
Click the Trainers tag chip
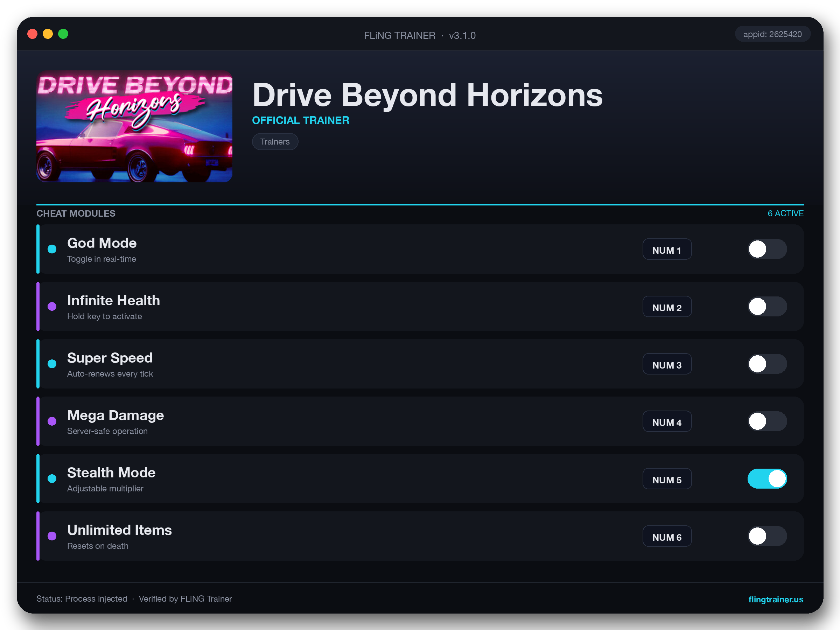(x=275, y=142)
